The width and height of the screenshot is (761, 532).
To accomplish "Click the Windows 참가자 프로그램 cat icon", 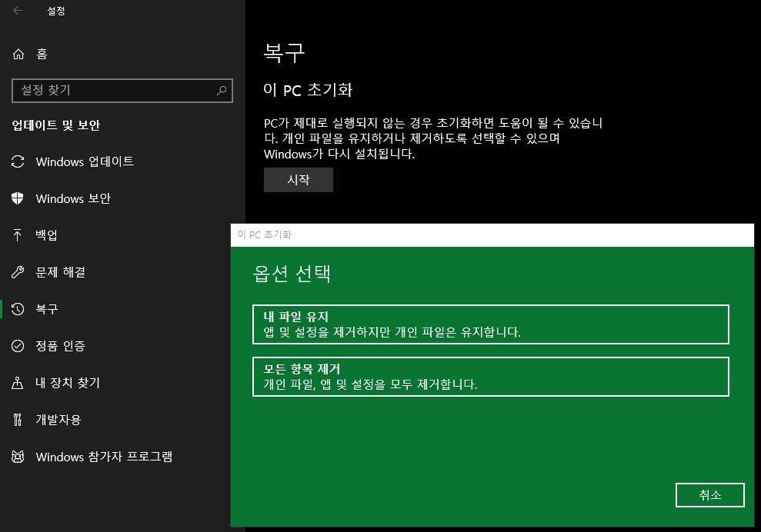I will [x=18, y=457].
